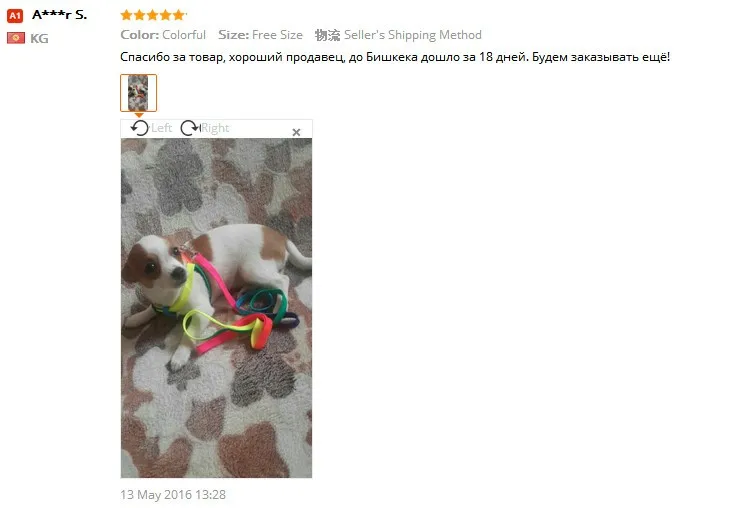
Task: Click the Left rotate label
Action: [x=162, y=128]
